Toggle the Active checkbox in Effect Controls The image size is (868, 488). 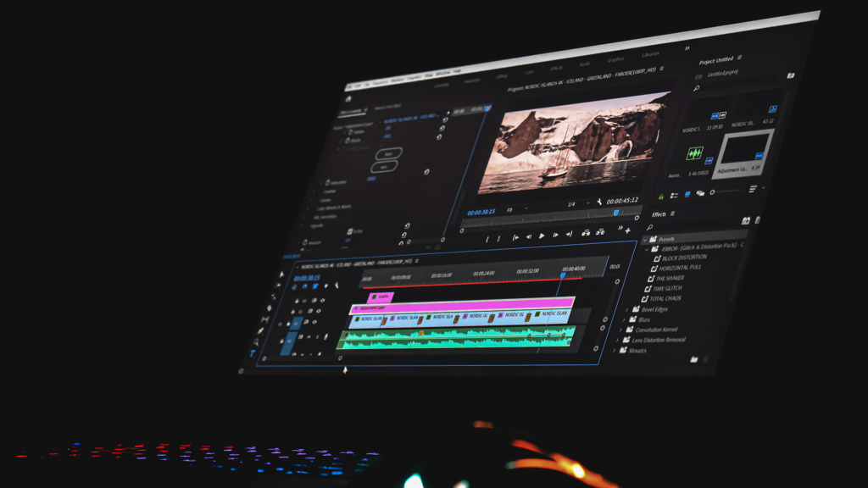[349, 230]
